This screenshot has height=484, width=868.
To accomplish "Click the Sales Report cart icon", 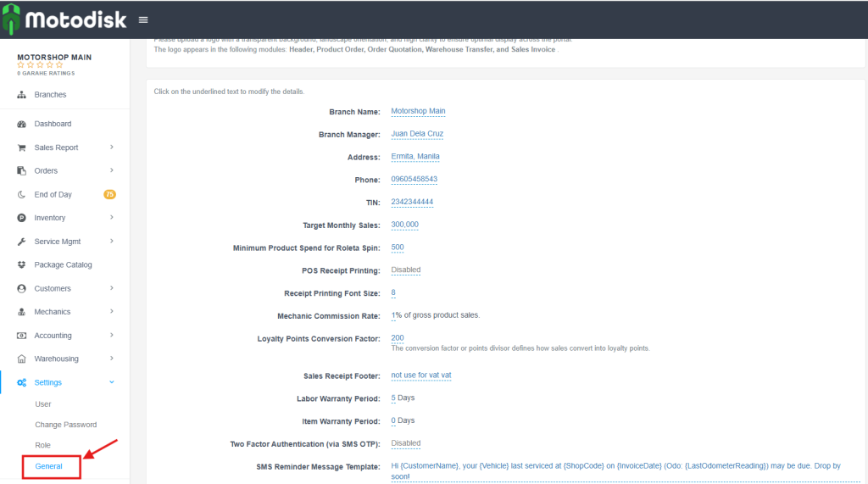I will pyautogui.click(x=22, y=147).
